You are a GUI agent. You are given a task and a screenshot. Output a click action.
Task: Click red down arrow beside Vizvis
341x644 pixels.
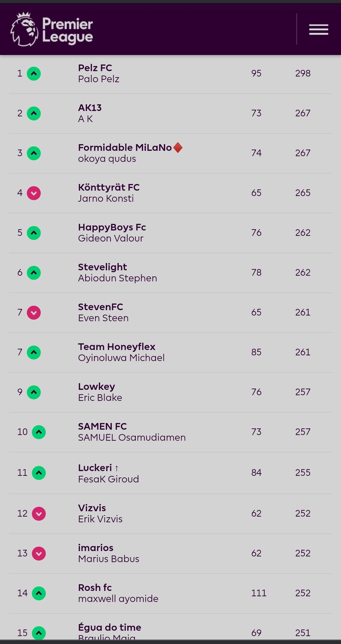39,514
